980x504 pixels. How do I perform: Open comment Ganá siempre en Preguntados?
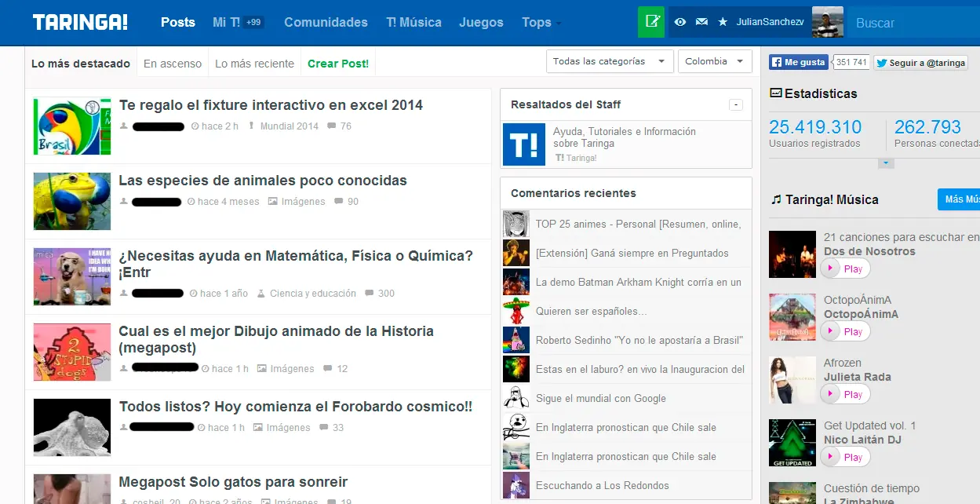click(x=632, y=253)
